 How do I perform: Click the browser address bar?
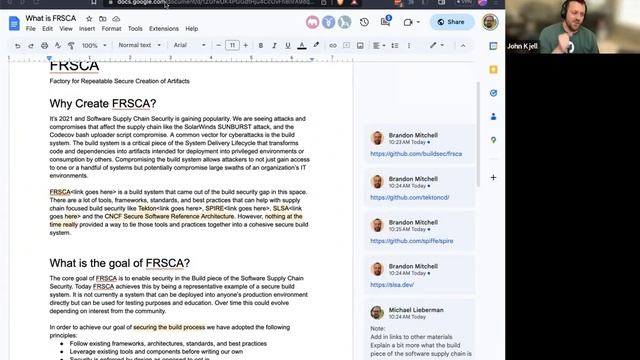point(216,3)
